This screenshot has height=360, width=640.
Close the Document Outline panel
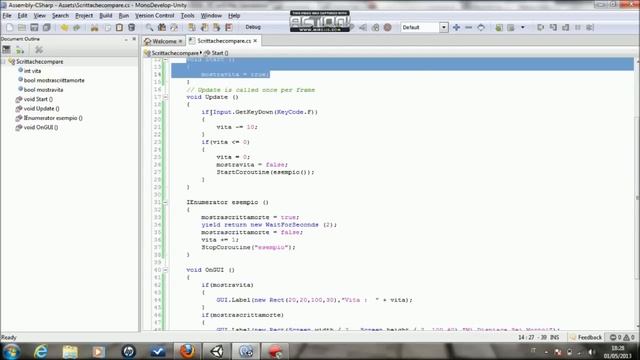click(134, 39)
